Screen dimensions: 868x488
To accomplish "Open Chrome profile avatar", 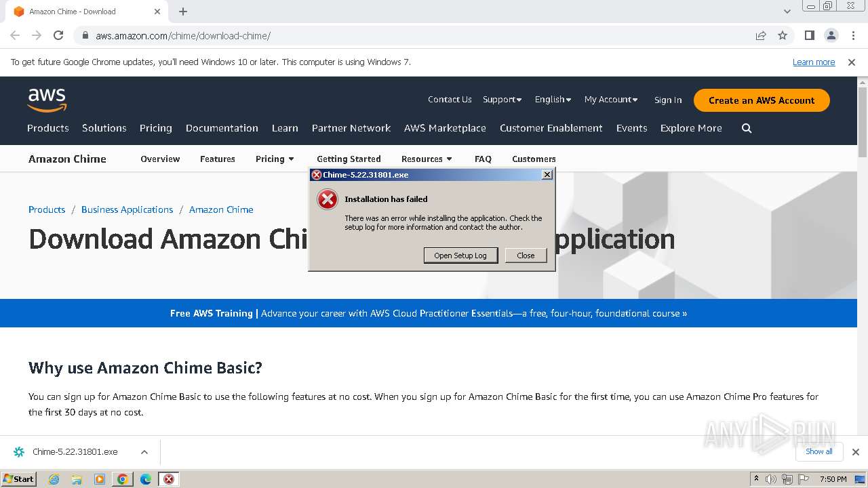I will coord(831,35).
